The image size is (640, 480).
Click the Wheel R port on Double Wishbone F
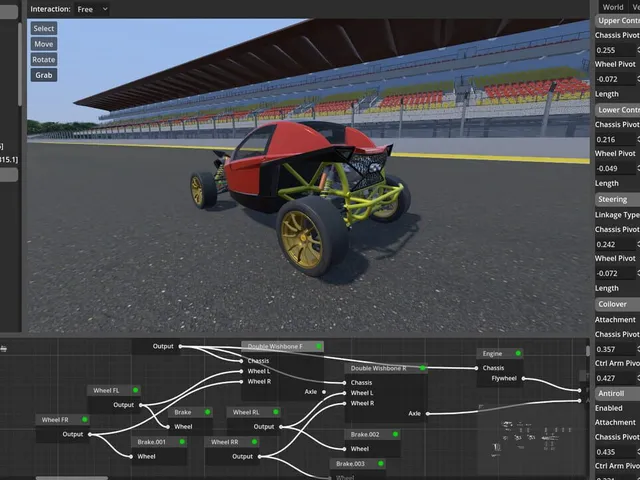click(x=242, y=382)
